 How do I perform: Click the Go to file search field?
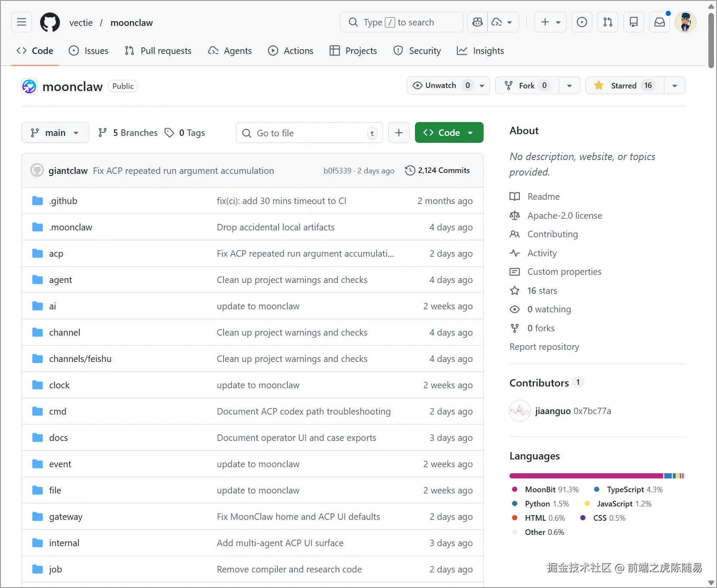click(309, 133)
